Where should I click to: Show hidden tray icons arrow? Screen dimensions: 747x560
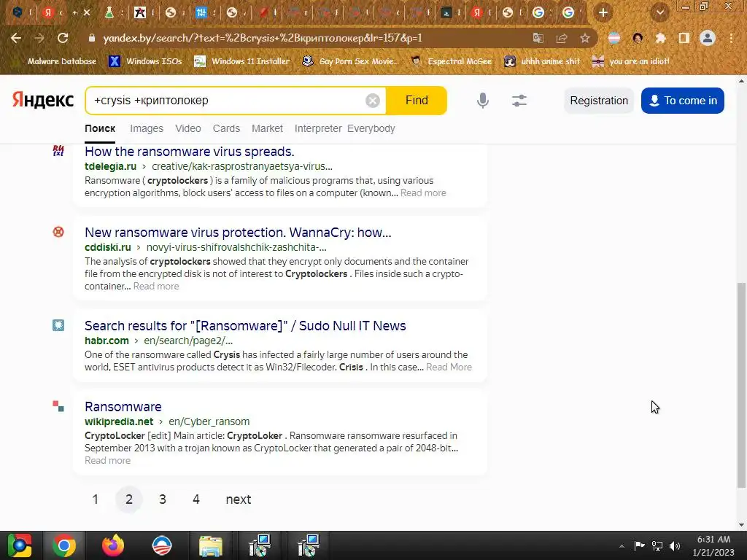(622, 546)
